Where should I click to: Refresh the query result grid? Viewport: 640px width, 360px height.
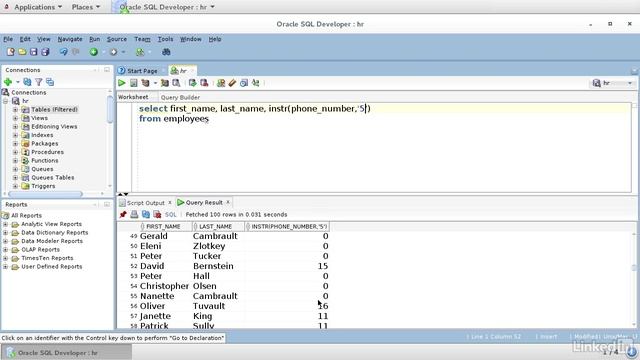[146, 214]
